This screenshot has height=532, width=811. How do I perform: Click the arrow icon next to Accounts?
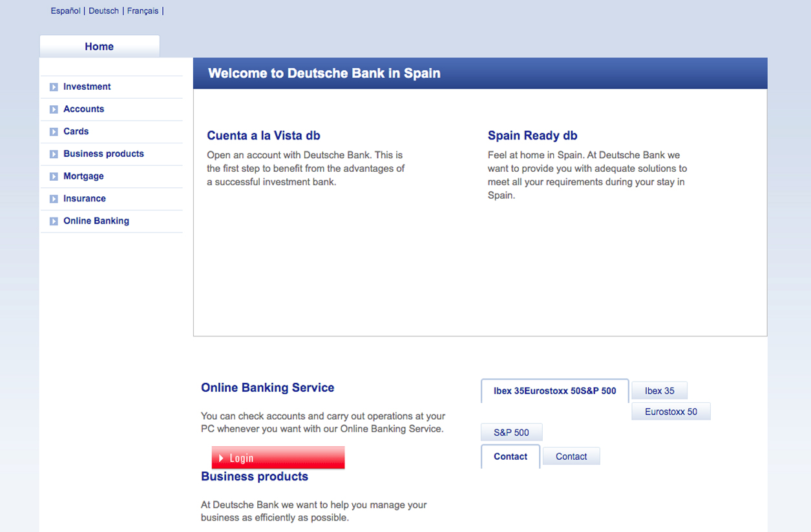[54, 110]
